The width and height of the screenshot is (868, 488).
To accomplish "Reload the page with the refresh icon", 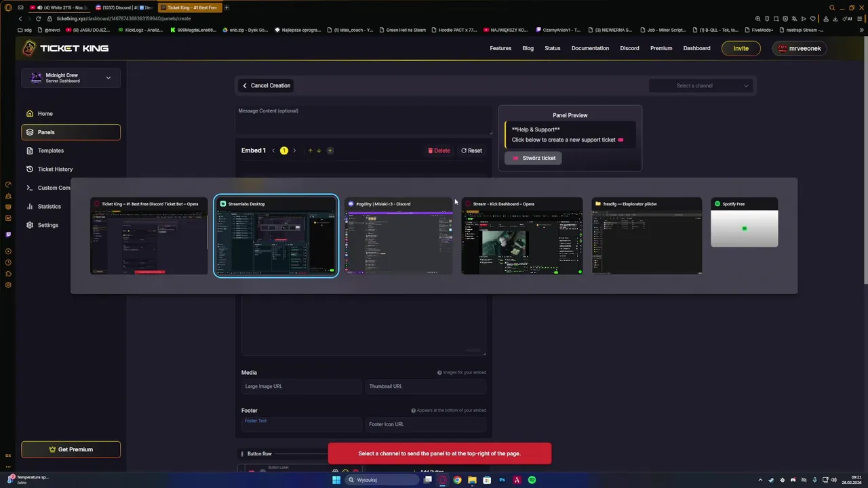I will coord(38,18).
